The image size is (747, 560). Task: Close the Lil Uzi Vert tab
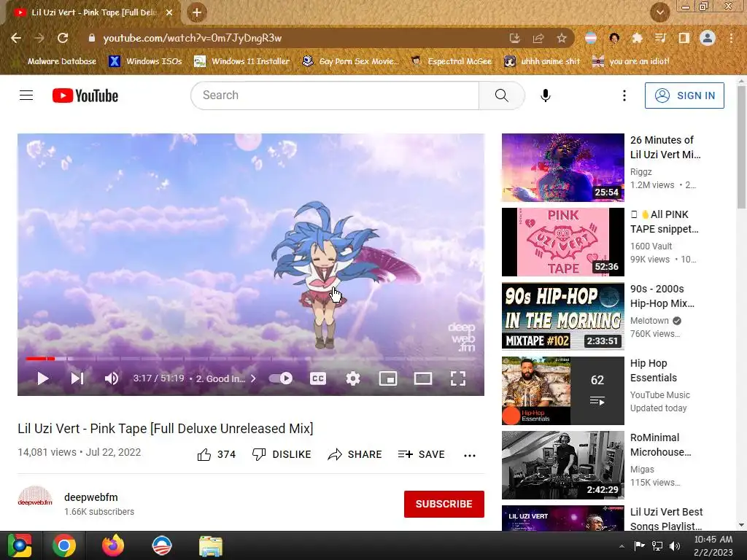(169, 12)
